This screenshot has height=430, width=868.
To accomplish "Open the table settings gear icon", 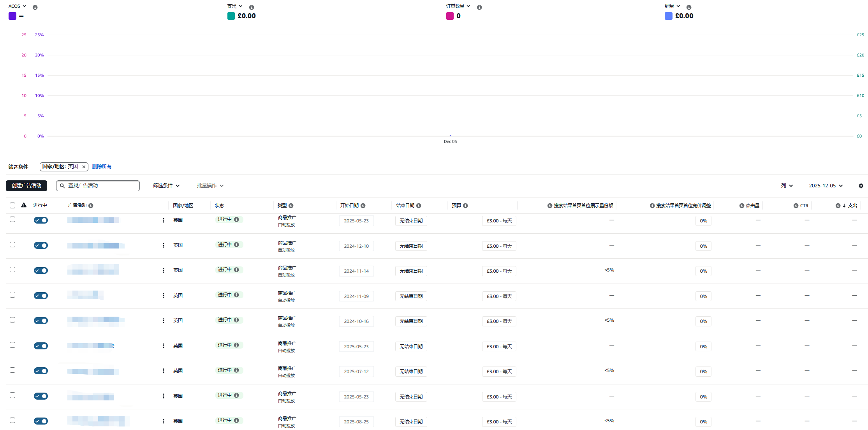I will tap(861, 186).
